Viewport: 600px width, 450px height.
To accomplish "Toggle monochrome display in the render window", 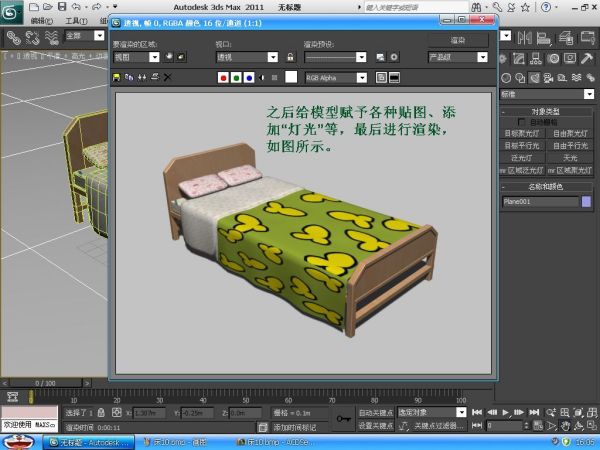I will point(274,78).
